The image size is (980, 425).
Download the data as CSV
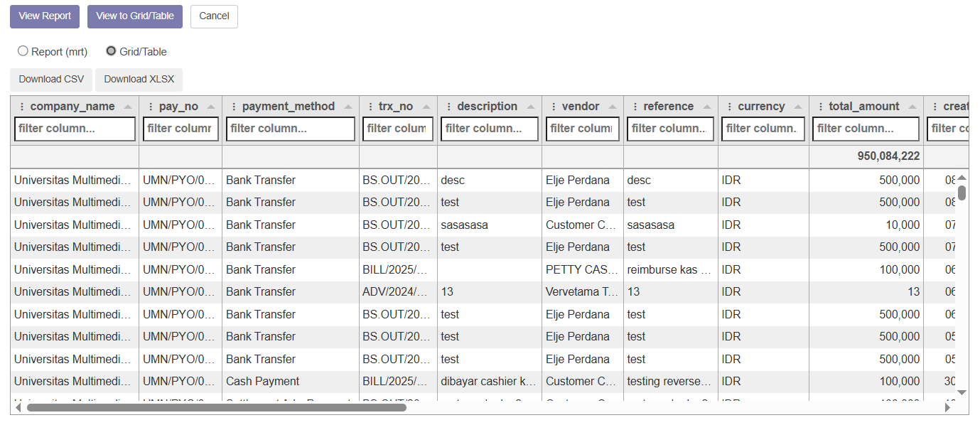[51, 80]
